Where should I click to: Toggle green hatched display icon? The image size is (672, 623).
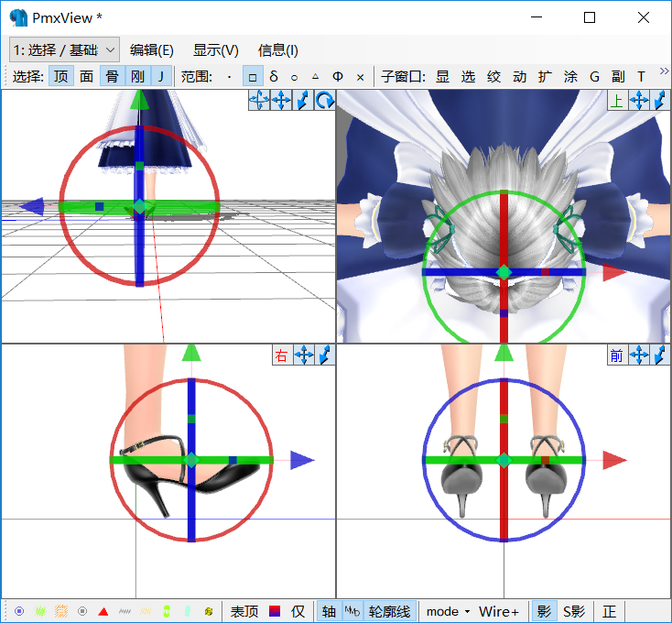pos(40,611)
